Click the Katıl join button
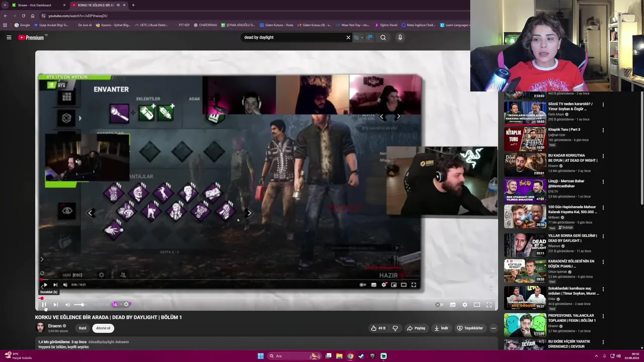Viewport: 644px width, 362px height. pyautogui.click(x=83, y=328)
